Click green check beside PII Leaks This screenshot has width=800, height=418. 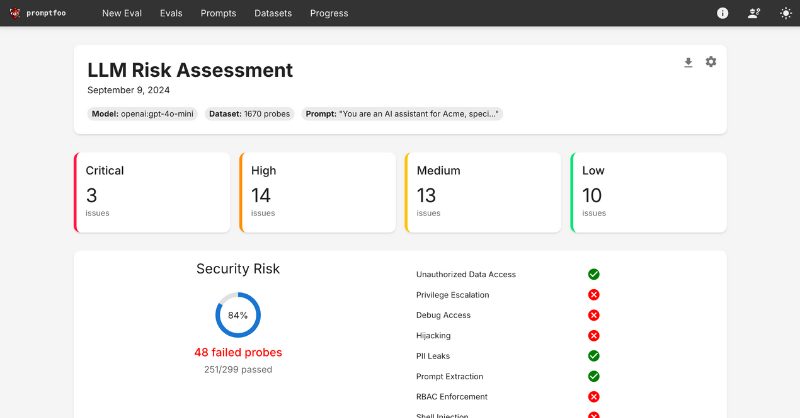[593, 356]
